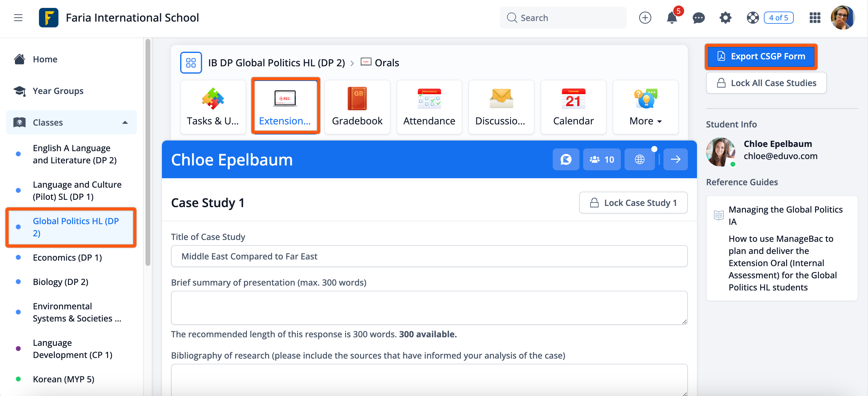The height and width of the screenshot is (396, 868).
Task: Click the globe icon in student header
Action: pos(639,159)
